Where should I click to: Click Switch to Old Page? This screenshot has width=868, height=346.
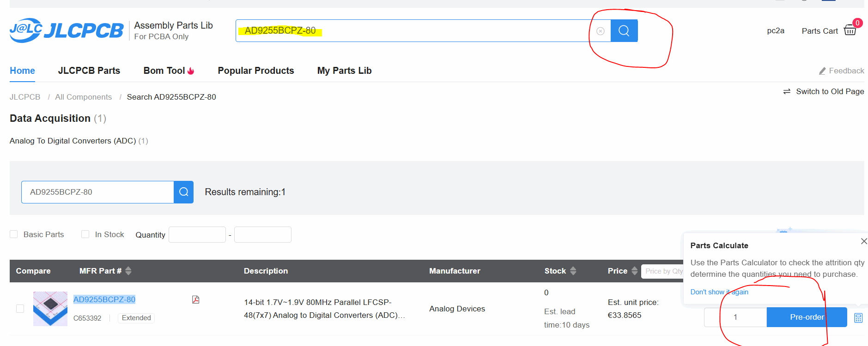coord(830,91)
